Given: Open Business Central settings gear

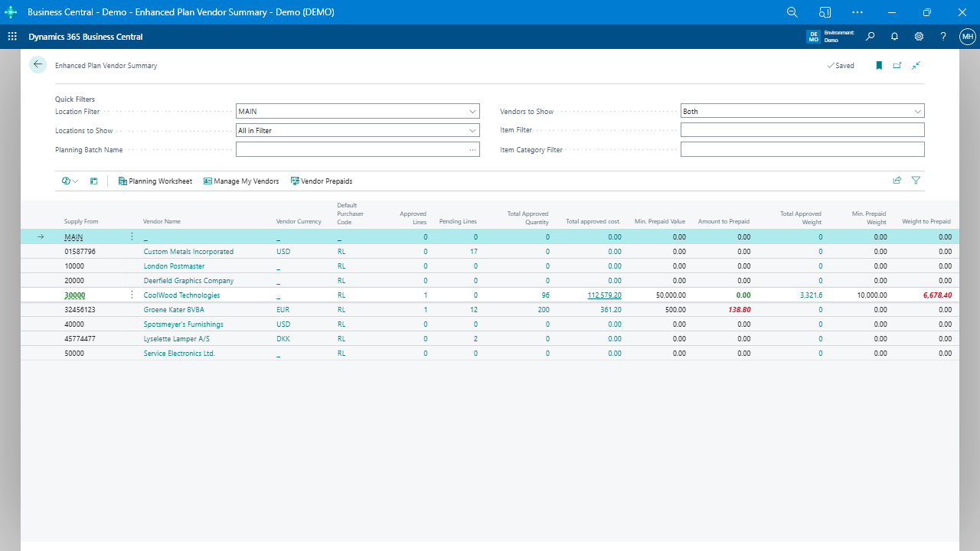Looking at the screenshot, I should click(x=919, y=36).
